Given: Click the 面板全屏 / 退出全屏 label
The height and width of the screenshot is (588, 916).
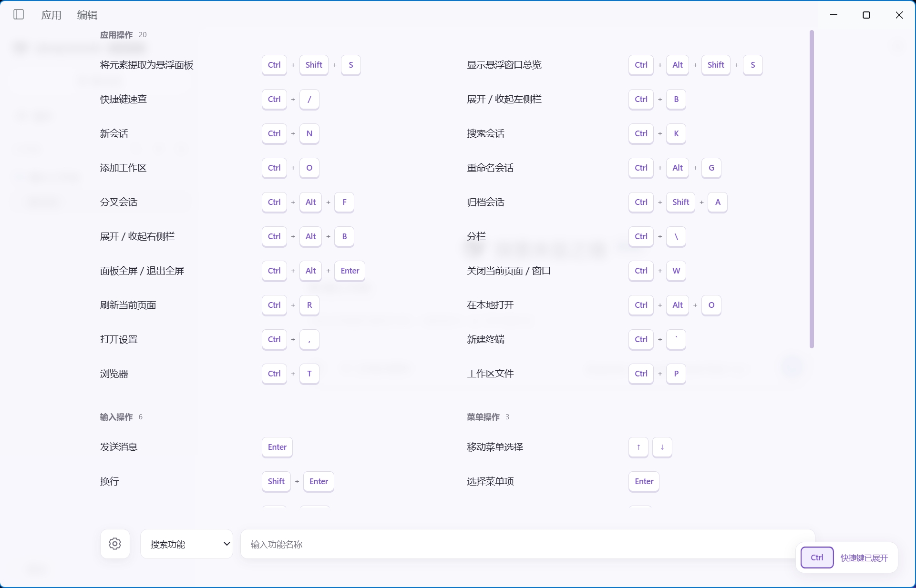Looking at the screenshot, I should click(x=142, y=271).
